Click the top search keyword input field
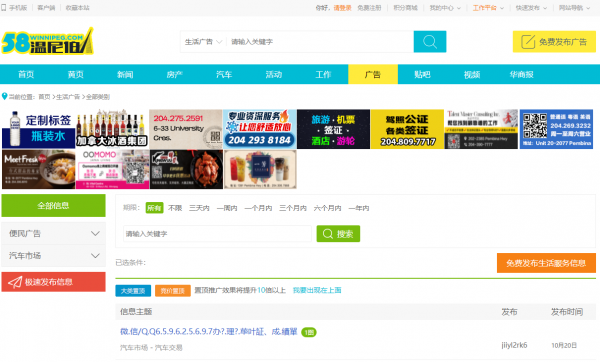The image size is (600, 362). (320, 42)
